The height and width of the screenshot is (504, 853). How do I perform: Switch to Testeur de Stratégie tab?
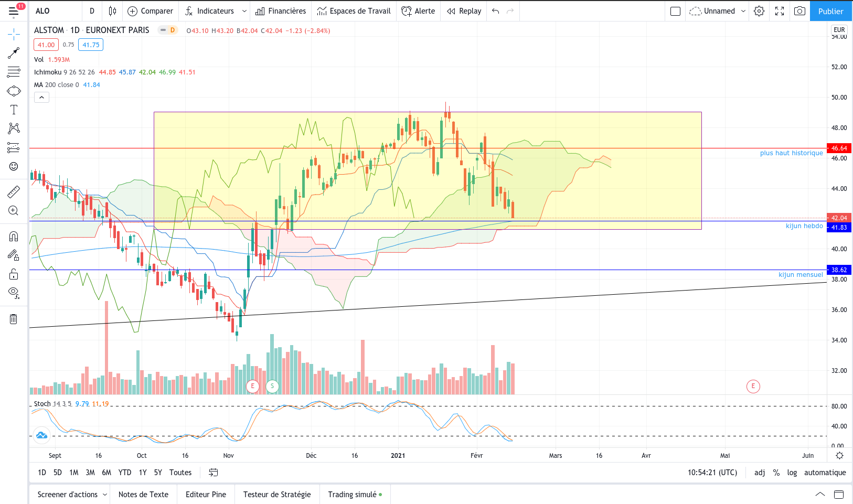[x=277, y=495]
